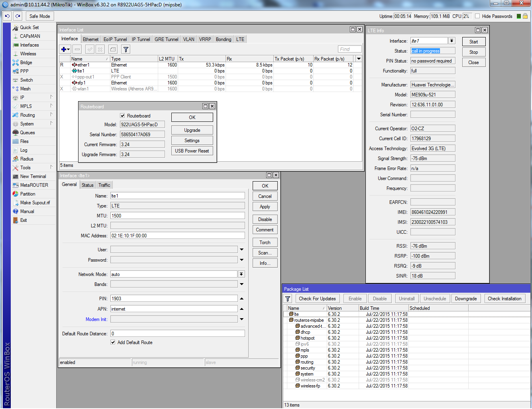Screen dimensions: 532x409
Task: Click into the APN input field
Action: (x=174, y=309)
